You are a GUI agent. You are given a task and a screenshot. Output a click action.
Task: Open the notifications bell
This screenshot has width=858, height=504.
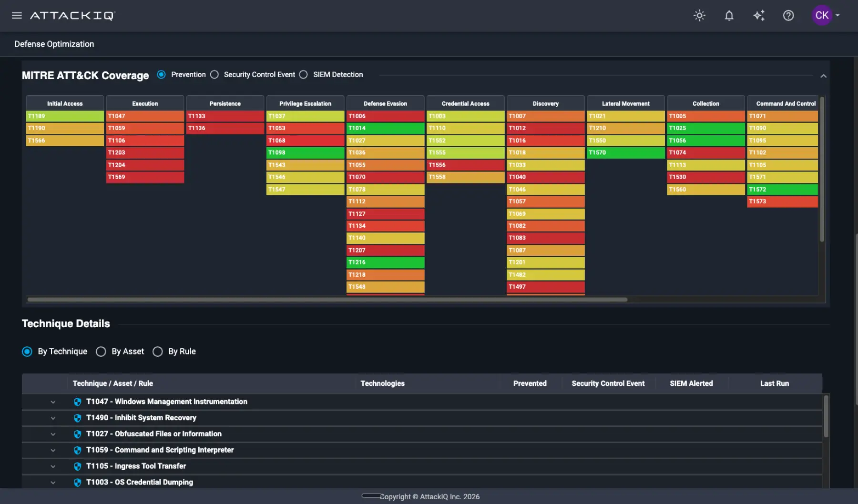pos(729,15)
